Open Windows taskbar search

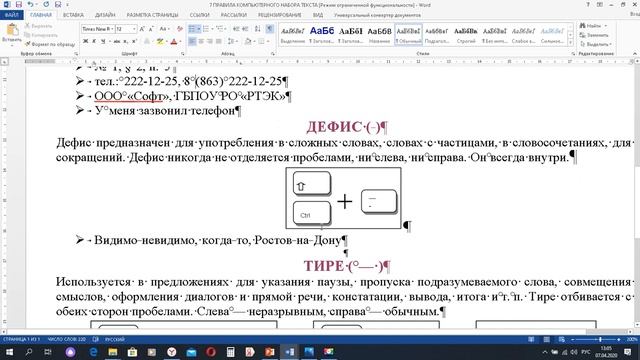29,352
